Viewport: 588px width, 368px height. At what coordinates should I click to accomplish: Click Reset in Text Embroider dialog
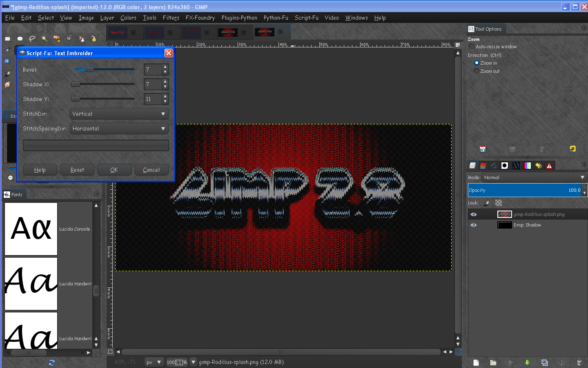[77, 170]
